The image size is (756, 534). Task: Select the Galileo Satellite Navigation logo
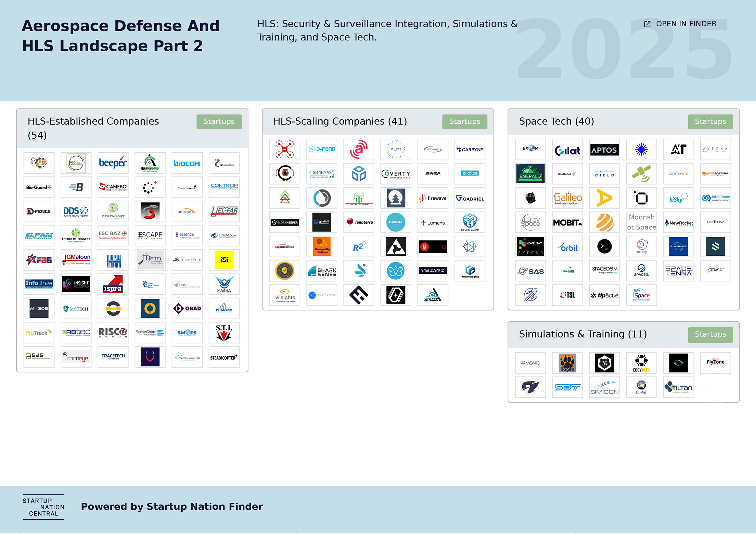pos(567,198)
